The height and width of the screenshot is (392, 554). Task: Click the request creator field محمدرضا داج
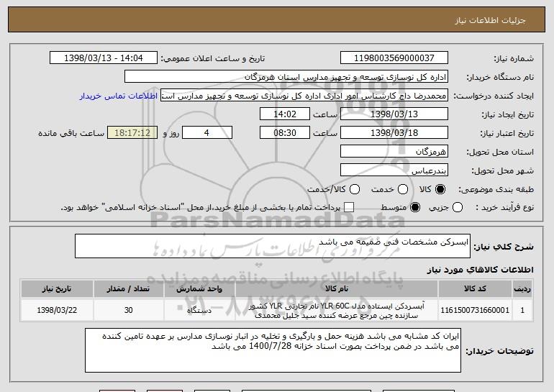(x=304, y=96)
